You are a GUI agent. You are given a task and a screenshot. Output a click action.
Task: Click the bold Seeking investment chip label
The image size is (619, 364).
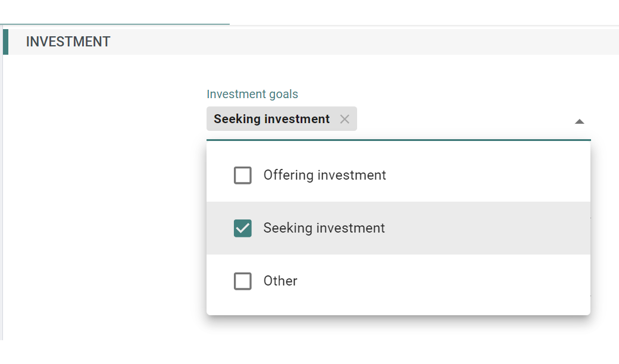click(271, 119)
